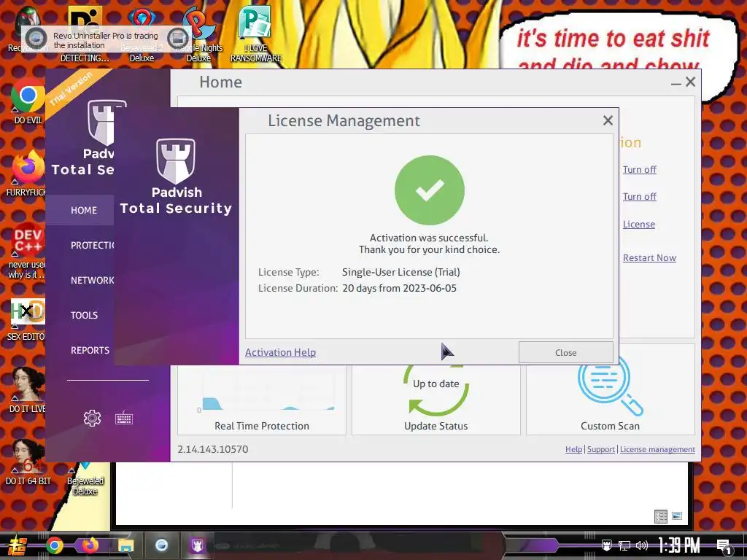747x560 pixels.
Task: Click left round button on Revo tracing bar
Action: click(36, 38)
